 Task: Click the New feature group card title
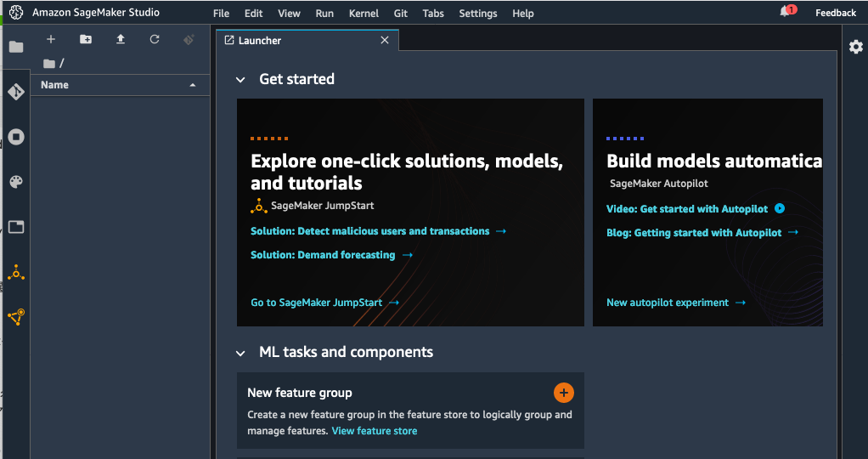point(300,393)
